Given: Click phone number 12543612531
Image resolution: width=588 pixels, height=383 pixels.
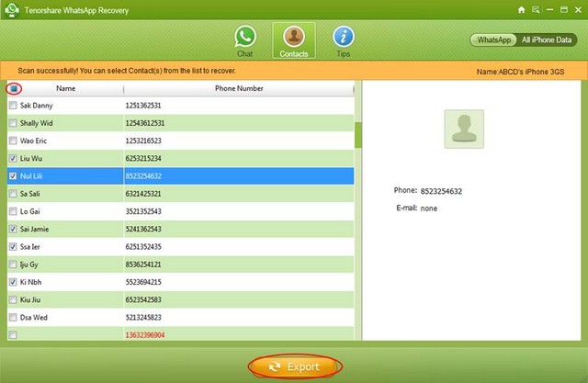Looking at the screenshot, I should pyautogui.click(x=145, y=123).
